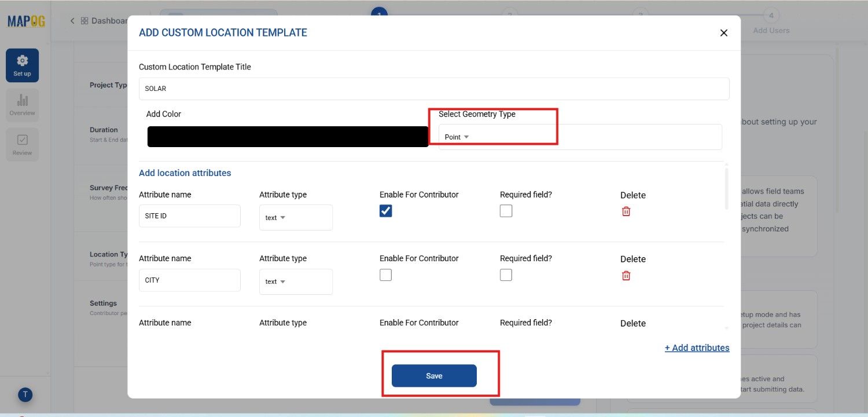Close the Add Custom Location Template dialog
This screenshot has height=417, width=868.
[723, 33]
